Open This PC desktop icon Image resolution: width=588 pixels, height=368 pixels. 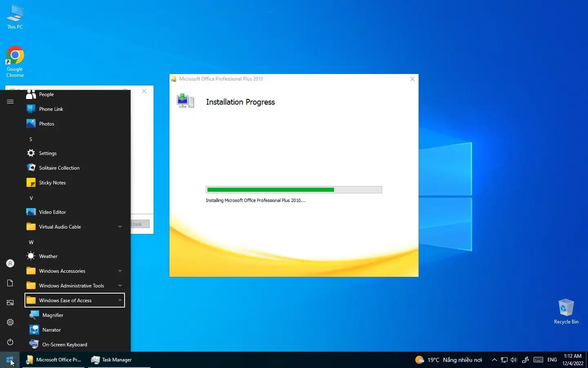[x=15, y=17]
